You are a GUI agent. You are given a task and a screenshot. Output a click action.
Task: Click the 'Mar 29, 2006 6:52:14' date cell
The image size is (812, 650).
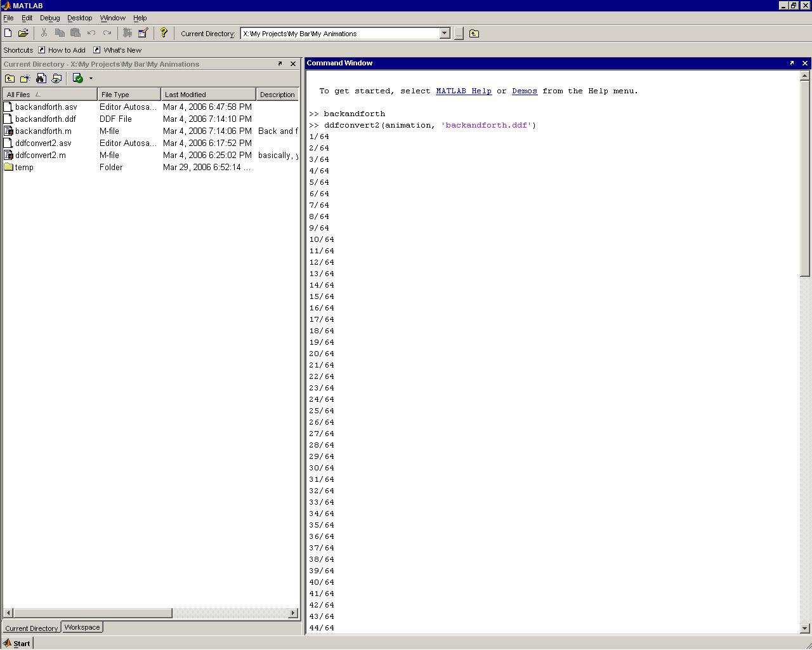pyautogui.click(x=207, y=167)
